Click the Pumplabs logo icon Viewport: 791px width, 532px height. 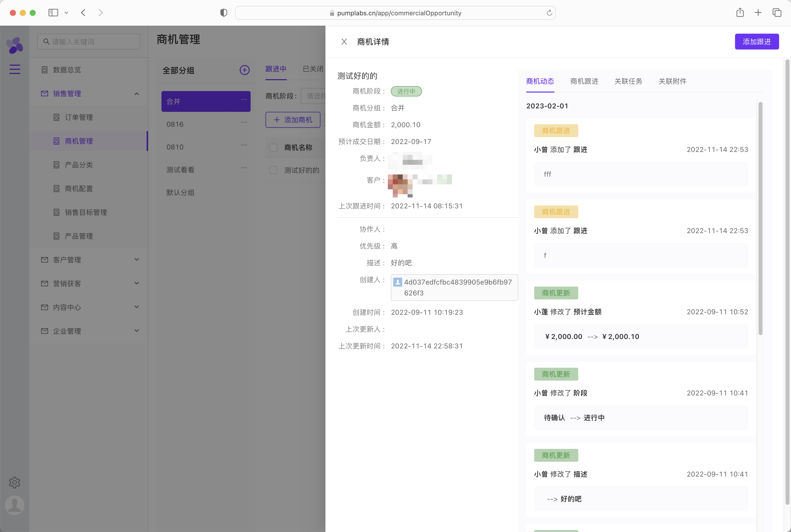tap(15, 45)
